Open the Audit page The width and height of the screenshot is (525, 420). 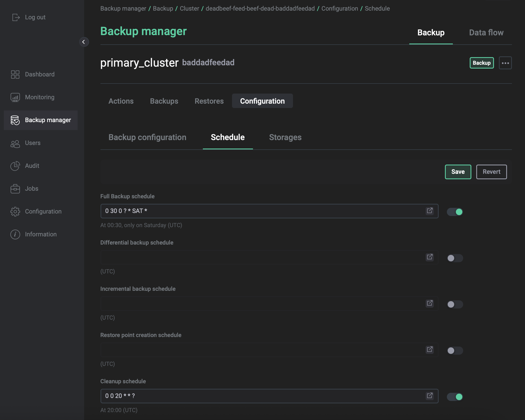pyautogui.click(x=32, y=166)
